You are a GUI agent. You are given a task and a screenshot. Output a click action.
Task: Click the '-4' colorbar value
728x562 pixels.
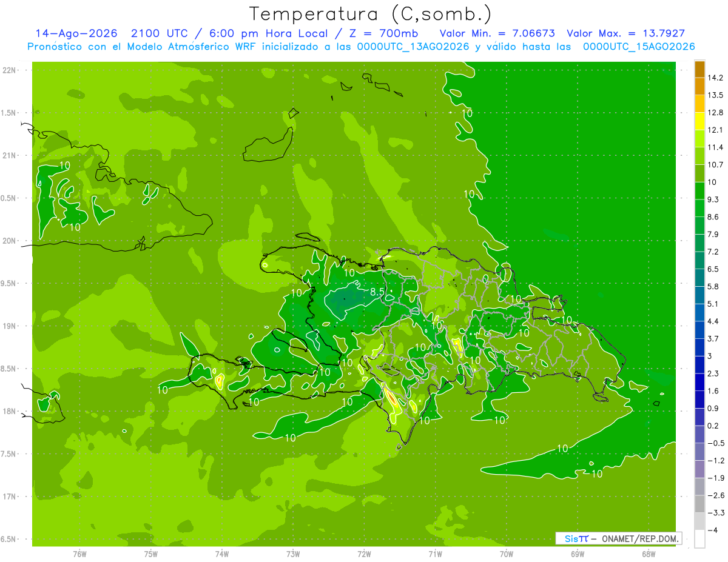pyautogui.click(x=713, y=530)
